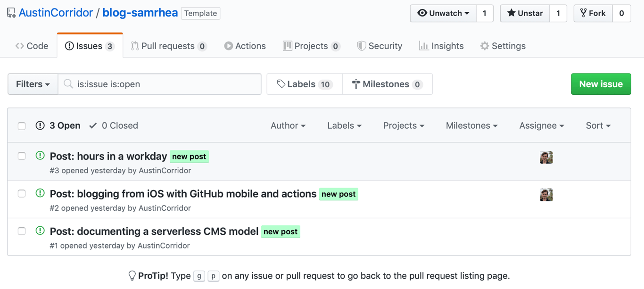Open issue Post: blogging from iOS with GitHub mobile
The height and width of the screenshot is (289, 644).
(x=183, y=194)
